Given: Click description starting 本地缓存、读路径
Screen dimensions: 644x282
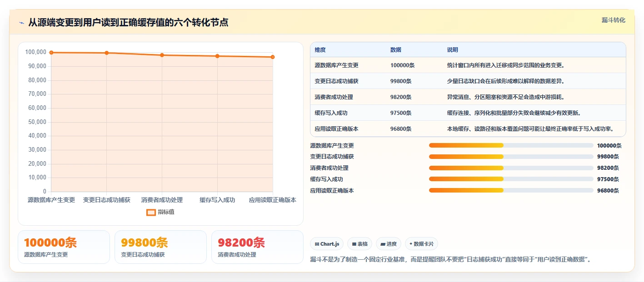Looking at the screenshot, I should (x=531, y=129).
